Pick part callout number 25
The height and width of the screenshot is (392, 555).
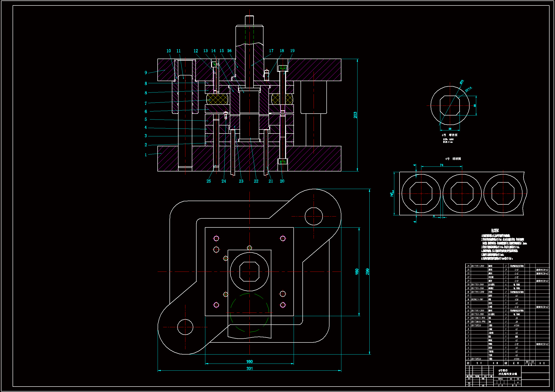(209, 181)
